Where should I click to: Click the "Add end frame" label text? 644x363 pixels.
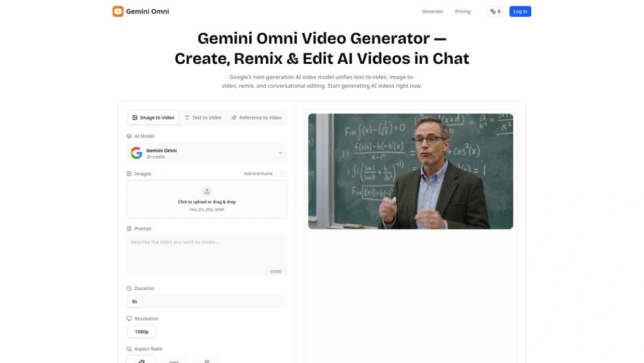pyautogui.click(x=258, y=174)
